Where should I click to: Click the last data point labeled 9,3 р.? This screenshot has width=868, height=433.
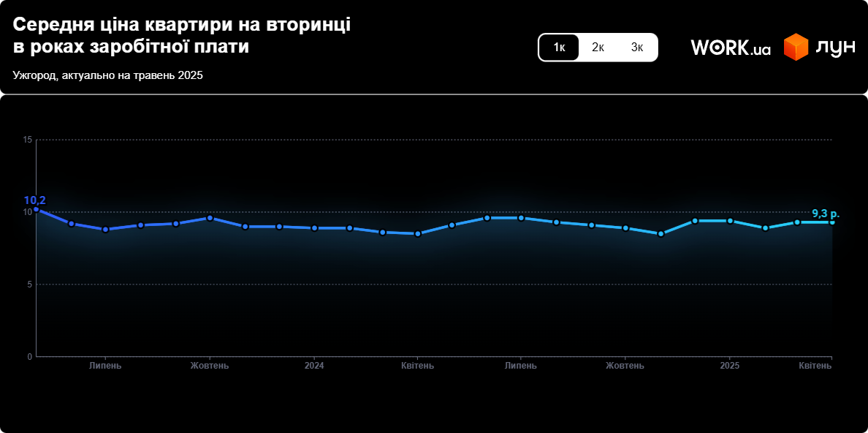pyautogui.click(x=831, y=222)
